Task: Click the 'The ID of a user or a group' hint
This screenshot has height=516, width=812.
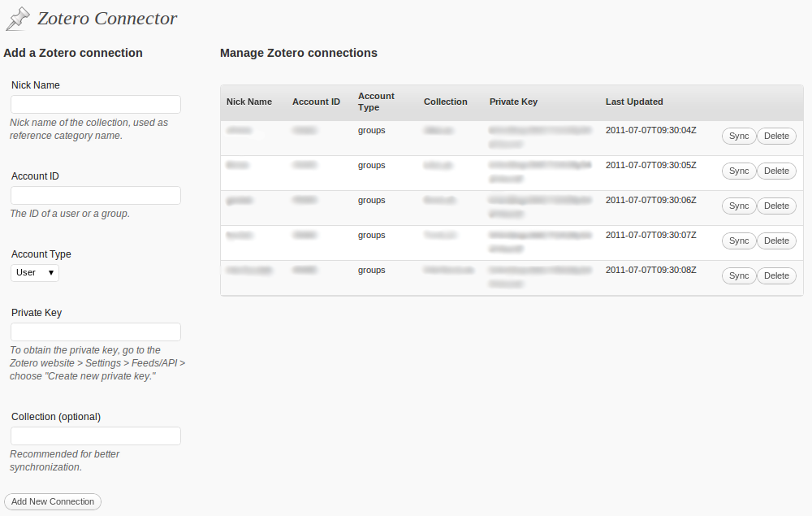Action: pyautogui.click(x=70, y=214)
